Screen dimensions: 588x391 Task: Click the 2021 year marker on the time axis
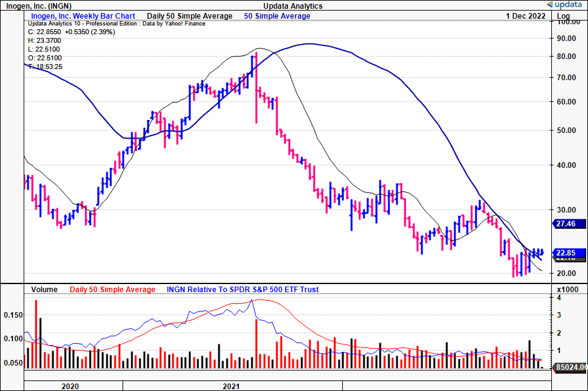pos(231,386)
